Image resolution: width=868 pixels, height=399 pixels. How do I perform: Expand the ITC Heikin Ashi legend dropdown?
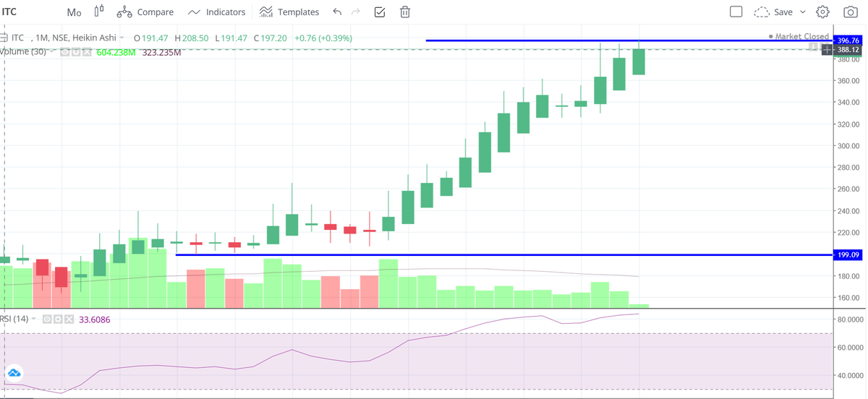122,38
